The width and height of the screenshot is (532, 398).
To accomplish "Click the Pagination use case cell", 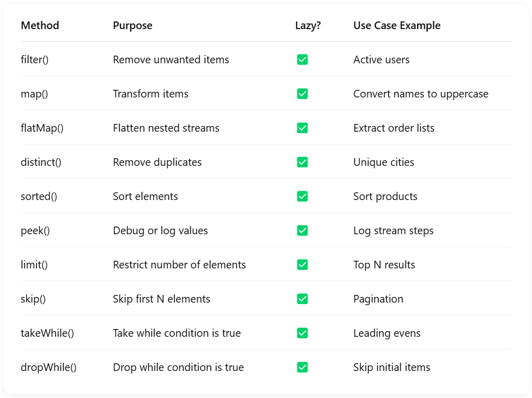I will (378, 300).
